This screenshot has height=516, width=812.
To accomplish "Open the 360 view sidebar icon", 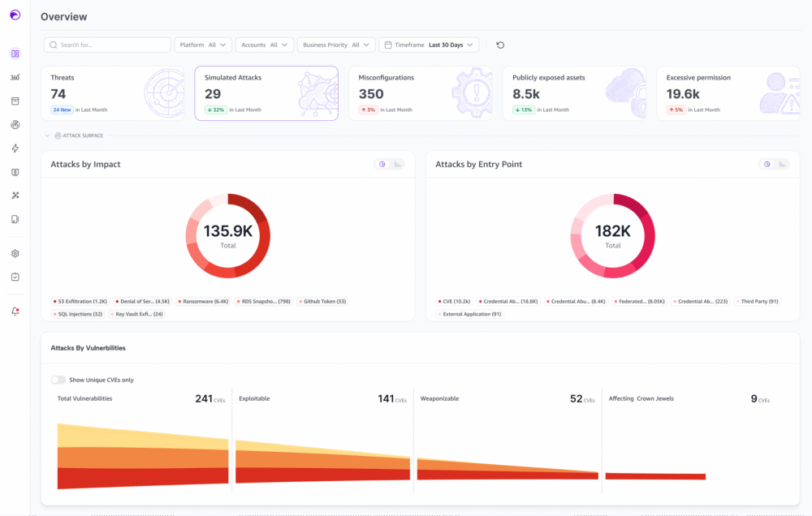I will 15,77.
